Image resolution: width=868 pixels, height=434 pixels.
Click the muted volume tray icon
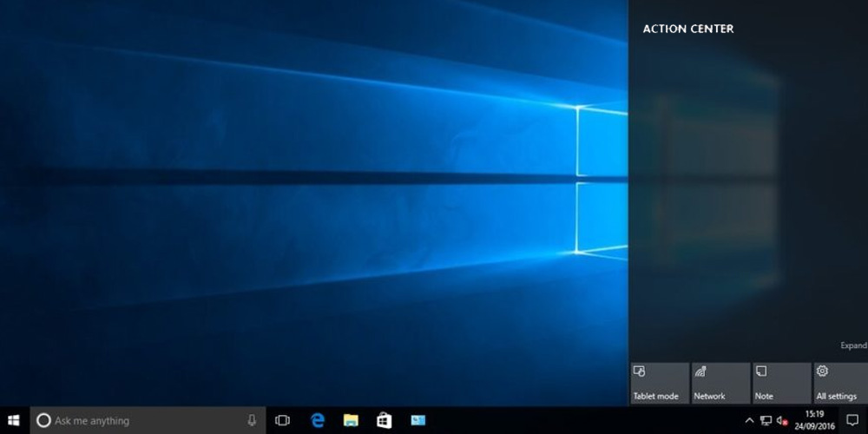[x=782, y=421]
